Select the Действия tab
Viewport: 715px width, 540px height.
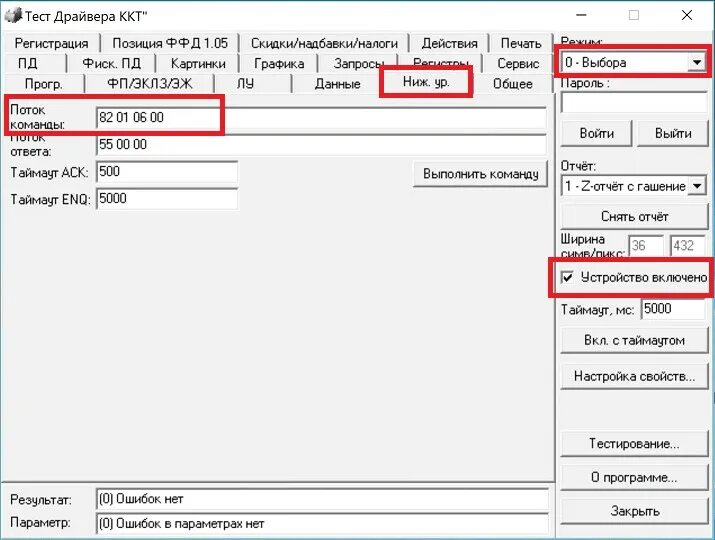[449, 43]
